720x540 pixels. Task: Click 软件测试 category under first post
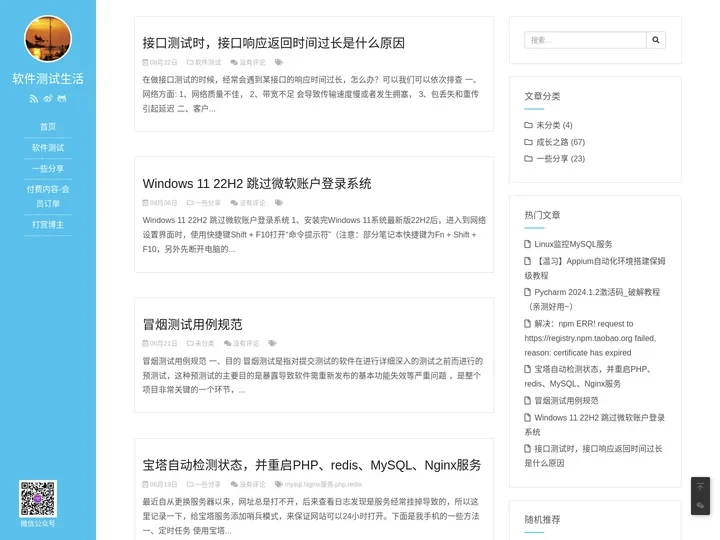[x=208, y=62]
